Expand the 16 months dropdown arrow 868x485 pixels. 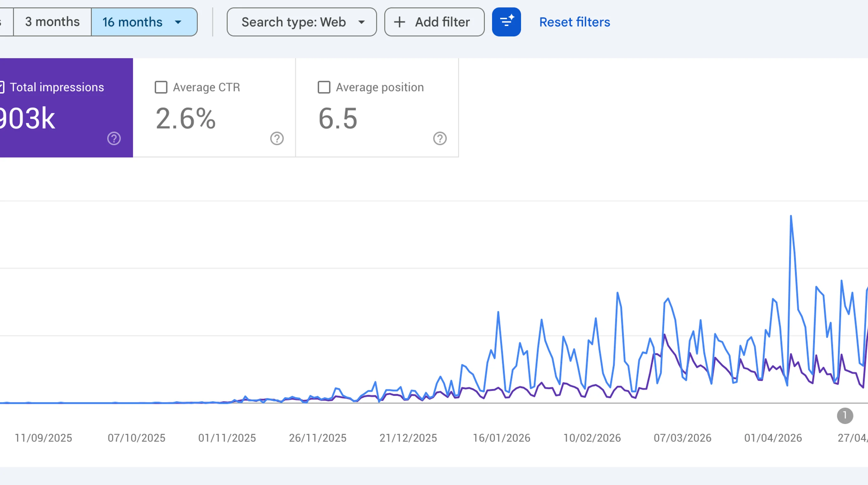click(178, 22)
